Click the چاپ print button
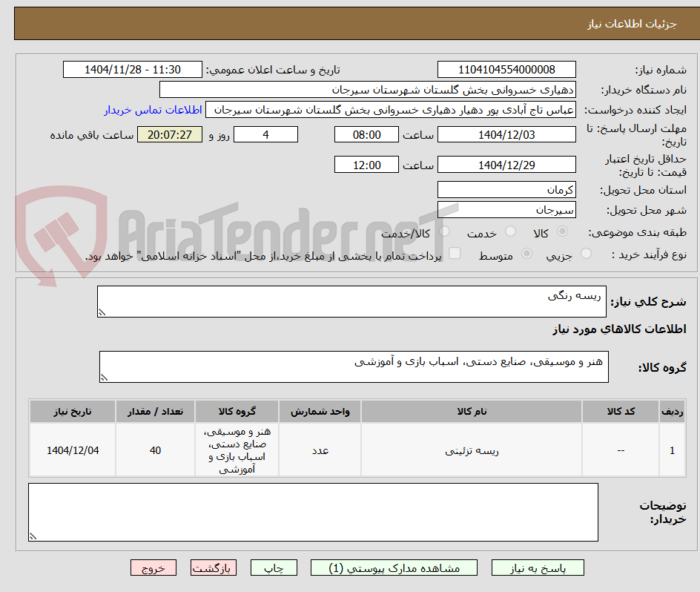The height and width of the screenshot is (592, 700). coord(274,568)
